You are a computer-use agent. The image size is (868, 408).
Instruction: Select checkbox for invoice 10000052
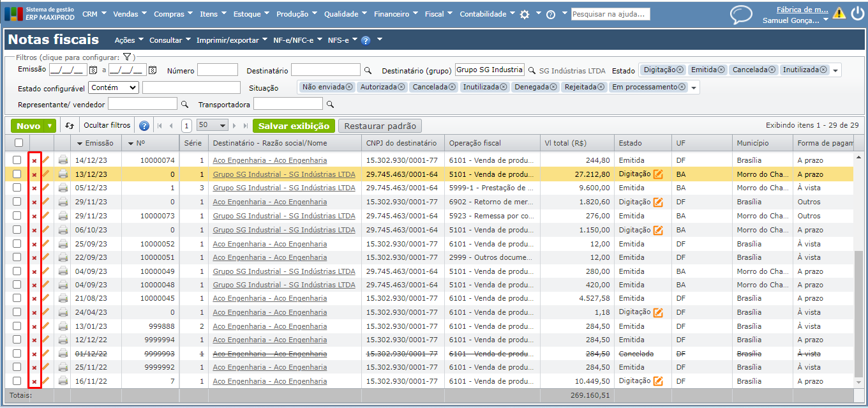pos(17,244)
